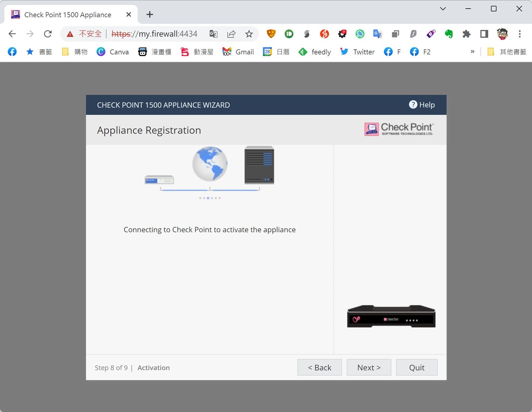Viewport: 532px width, 412px height.
Task: Open a new browser tab
Action: pyautogui.click(x=150, y=14)
